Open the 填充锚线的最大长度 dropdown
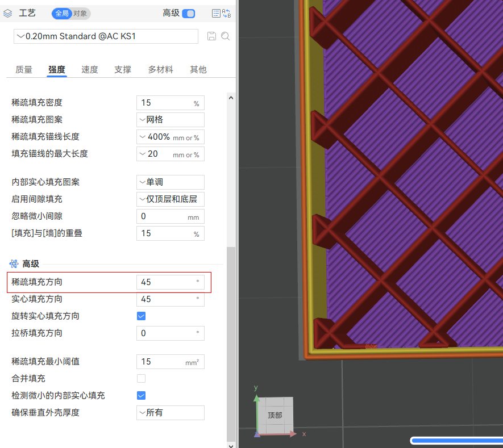 [171, 154]
